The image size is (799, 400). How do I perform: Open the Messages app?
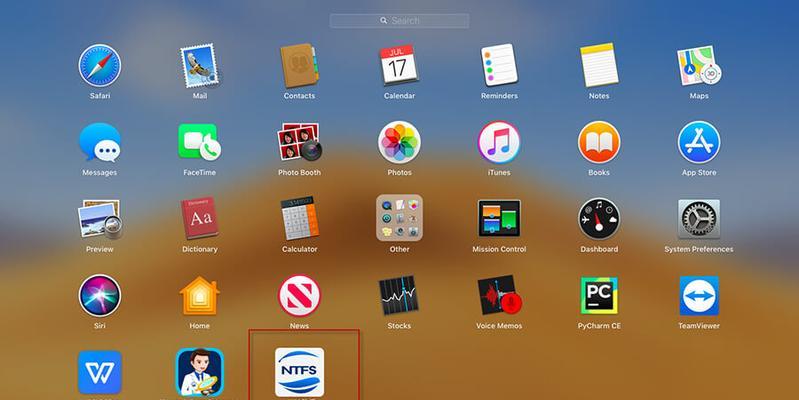[x=100, y=142]
